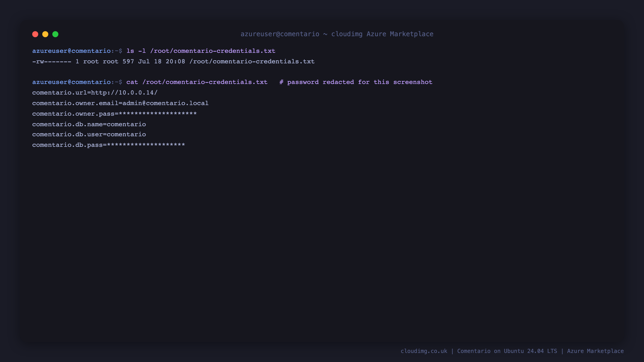Select the comentario.db.user line
This screenshot has height=362, width=644.
tap(89, 134)
